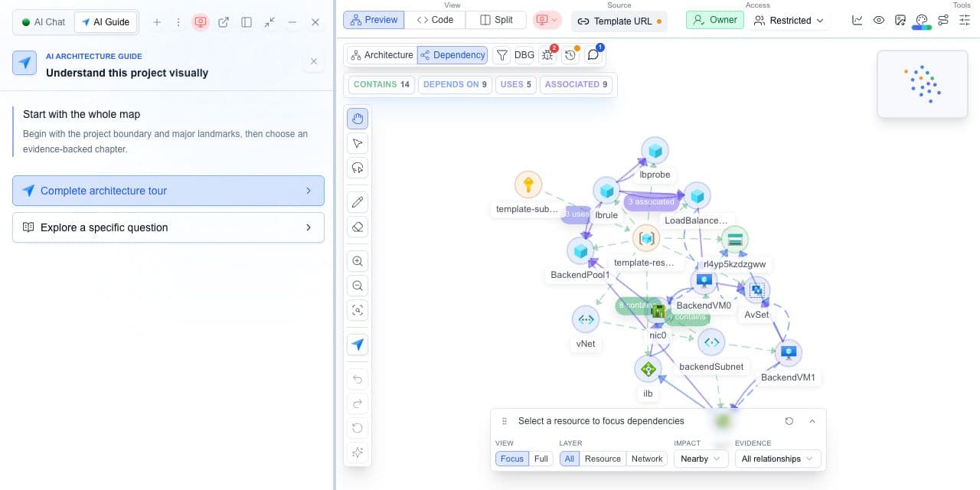Open the Restricted access dropdown
Viewport: 980px width, 490px height.
[x=789, y=21]
